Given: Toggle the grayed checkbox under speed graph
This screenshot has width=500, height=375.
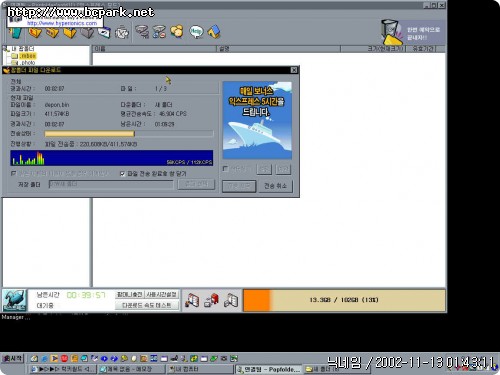Looking at the screenshot, I should (x=13, y=173).
